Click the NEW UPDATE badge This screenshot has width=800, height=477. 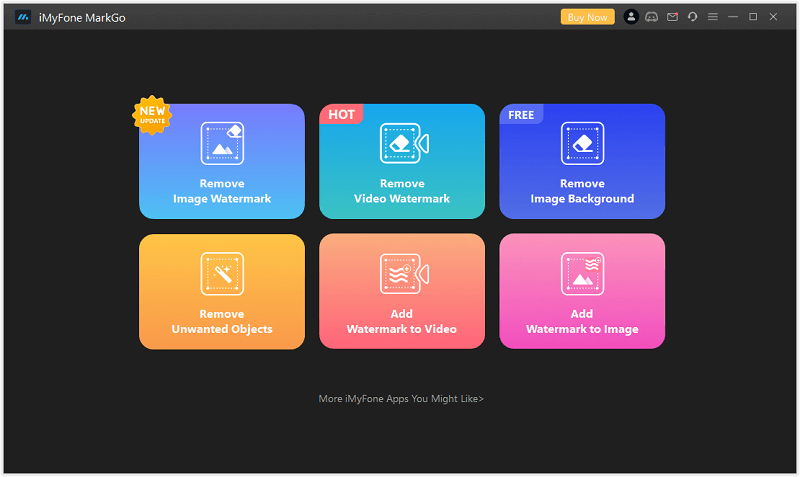tap(152, 115)
